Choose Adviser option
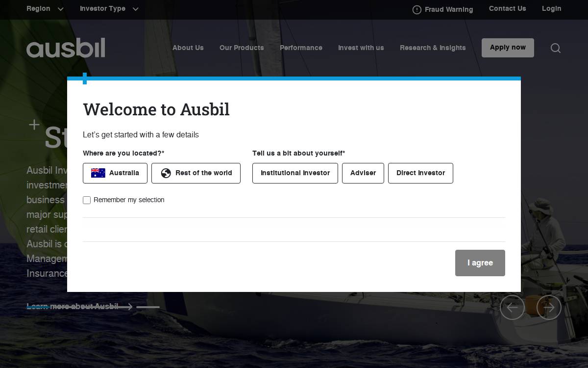The width and height of the screenshot is (588, 368). tap(363, 173)
